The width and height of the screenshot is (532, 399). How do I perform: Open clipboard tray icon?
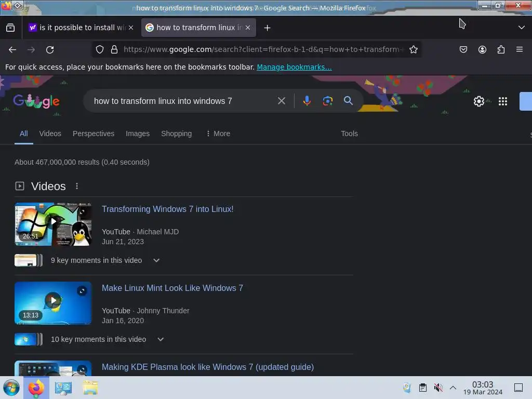423,388
